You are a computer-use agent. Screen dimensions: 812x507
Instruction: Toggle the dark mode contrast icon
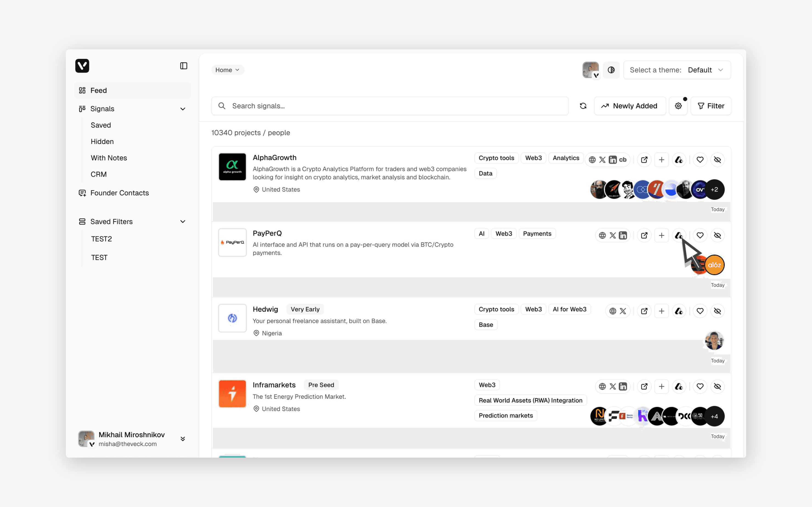point(611,70)
